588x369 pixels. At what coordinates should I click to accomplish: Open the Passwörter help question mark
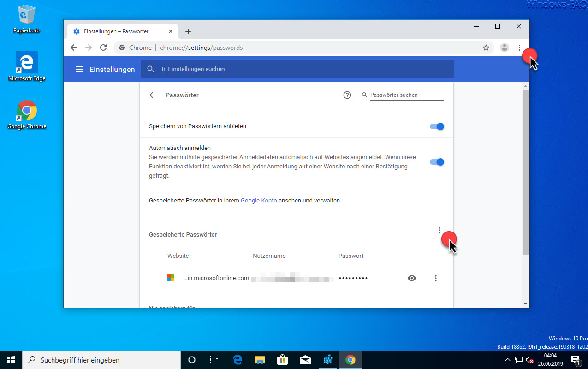click(x=347, y=95)
